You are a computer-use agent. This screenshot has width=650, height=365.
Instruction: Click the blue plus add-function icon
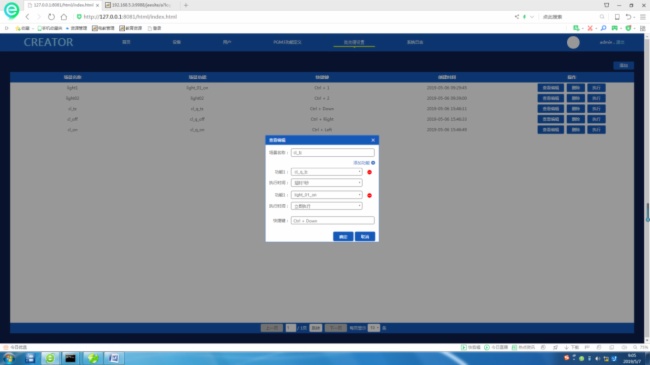click(x=373, y=163)
